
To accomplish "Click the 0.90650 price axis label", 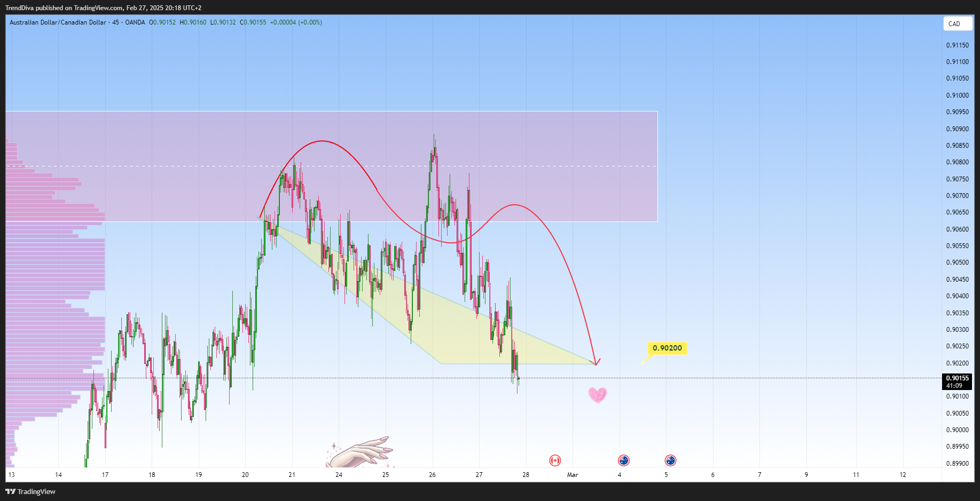I will point(957,212).
